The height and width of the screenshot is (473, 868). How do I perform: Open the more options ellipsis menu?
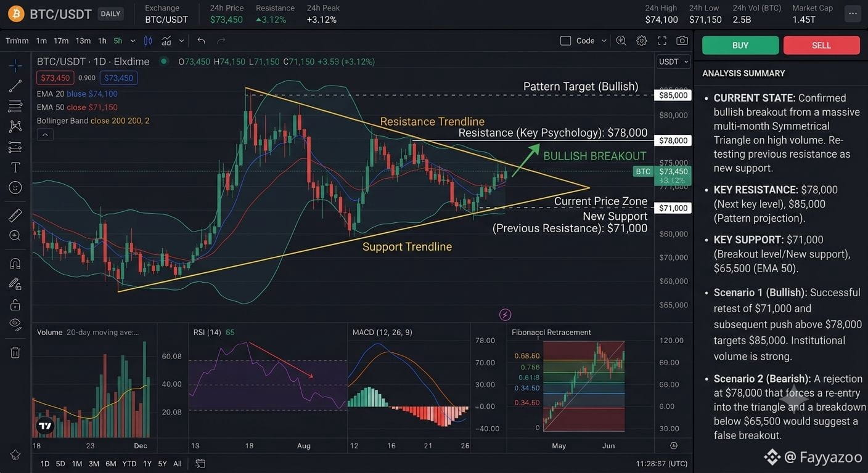(853, 14)
